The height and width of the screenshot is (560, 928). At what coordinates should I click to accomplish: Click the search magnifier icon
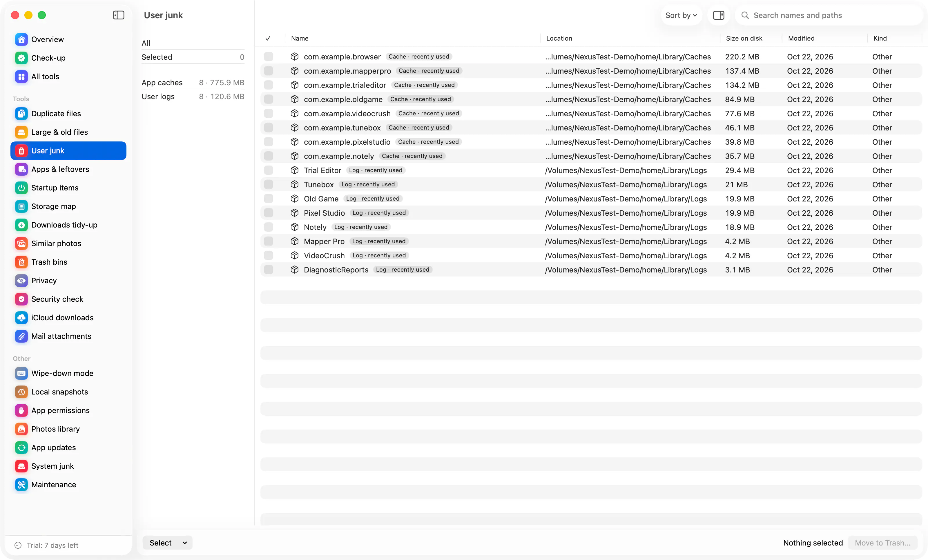coord(745,15)
